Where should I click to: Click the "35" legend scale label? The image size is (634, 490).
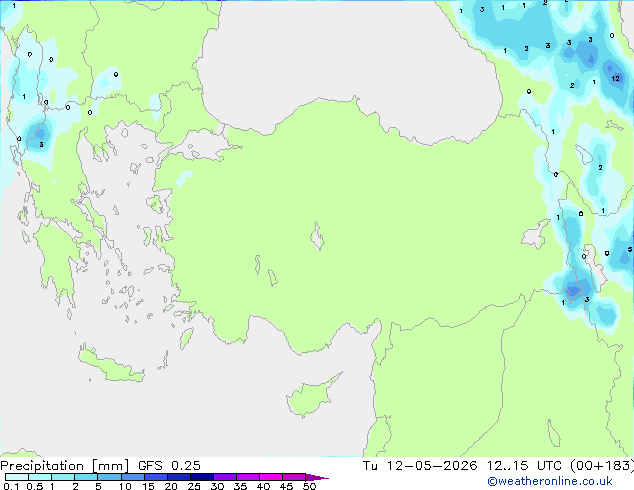pyautogui.click(x=240, y=486)
